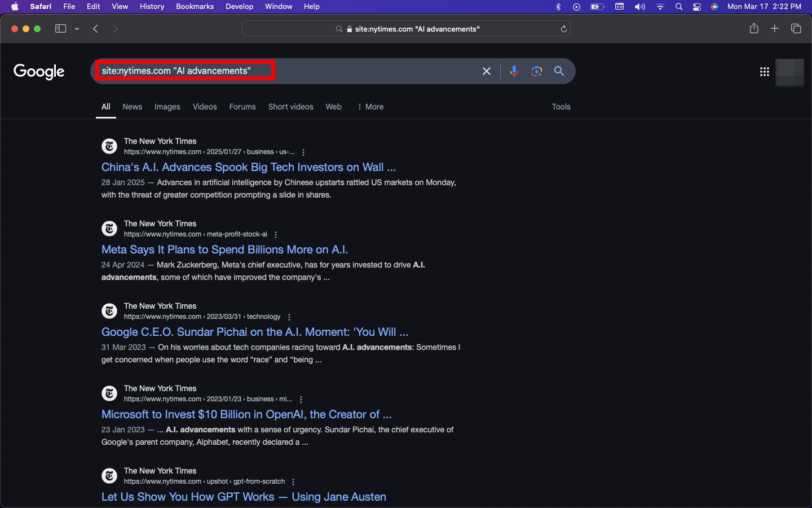
Task: Expand the sidebar tab group dropdown arrow
Action: (77, 29)
